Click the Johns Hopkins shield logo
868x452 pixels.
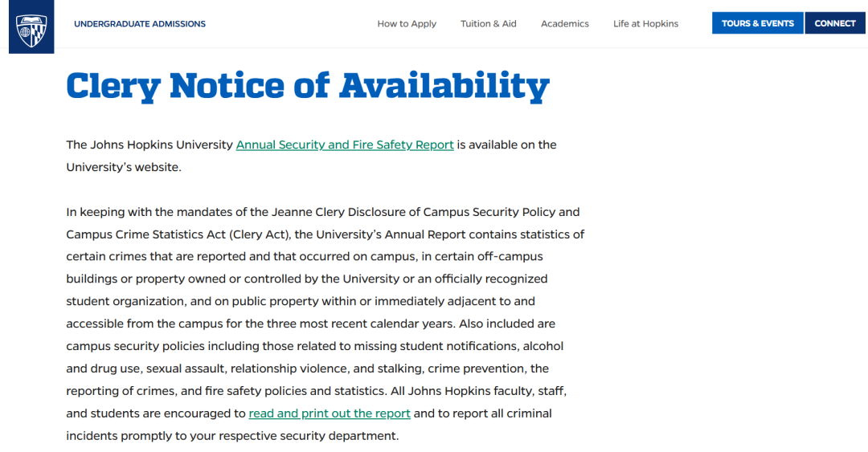tap(31, 28)
